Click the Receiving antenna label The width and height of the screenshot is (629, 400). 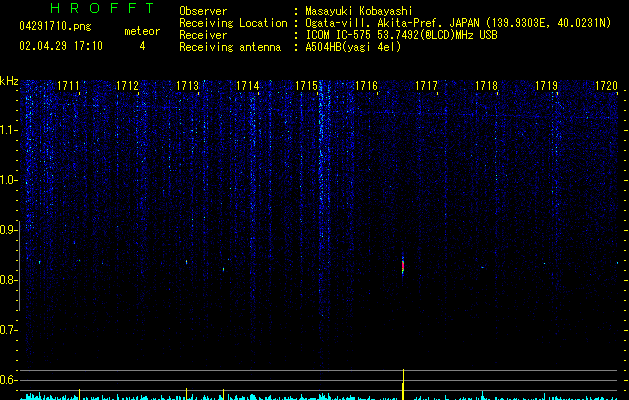pyautogui.click(x=230, y=47)
